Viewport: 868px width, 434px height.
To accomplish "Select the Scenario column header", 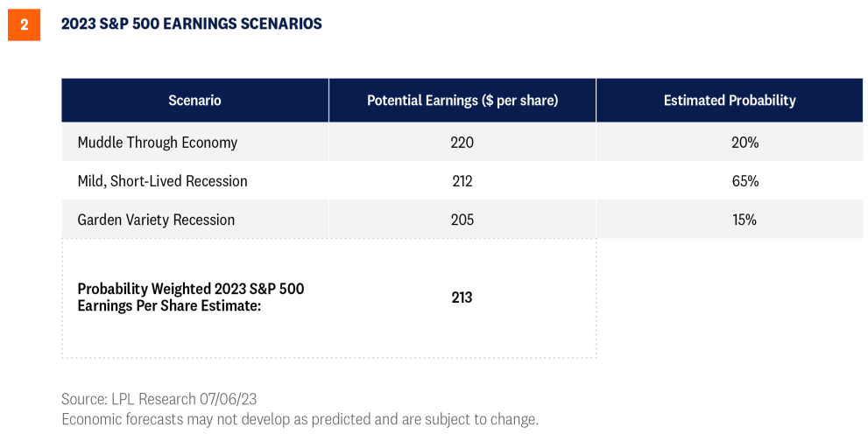I will (x=194, y=101).
